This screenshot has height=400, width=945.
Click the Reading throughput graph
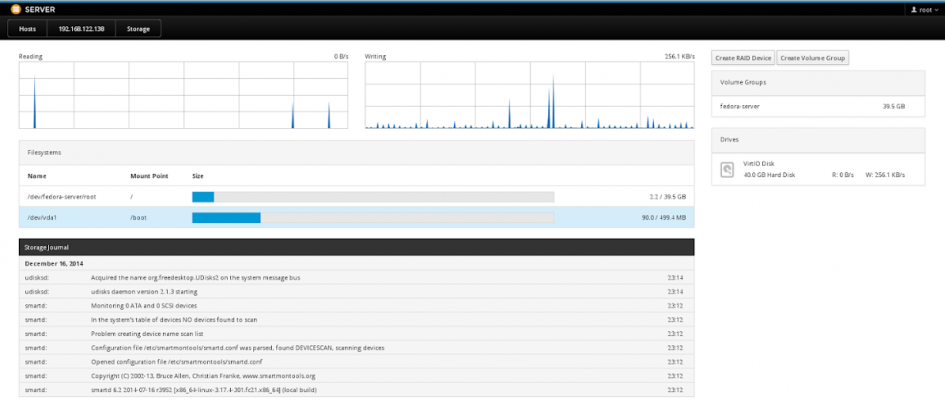coord(183,95)
